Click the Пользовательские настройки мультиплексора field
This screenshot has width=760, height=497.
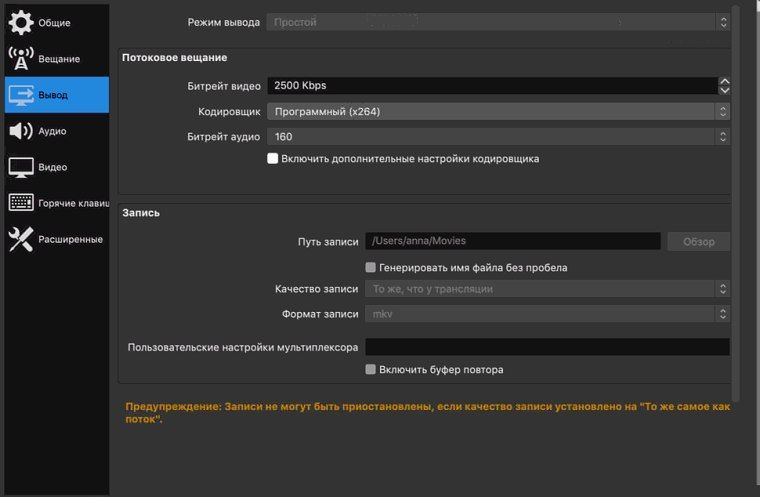click(547, 347)
